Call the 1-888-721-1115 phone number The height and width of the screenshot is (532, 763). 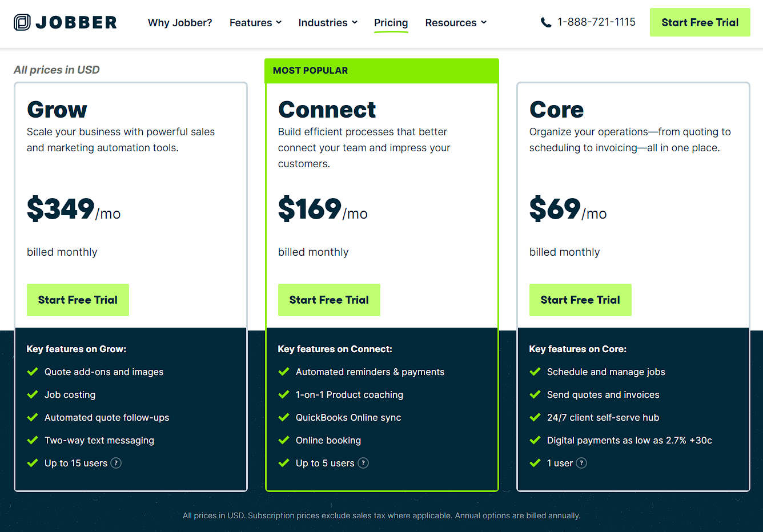596,22
